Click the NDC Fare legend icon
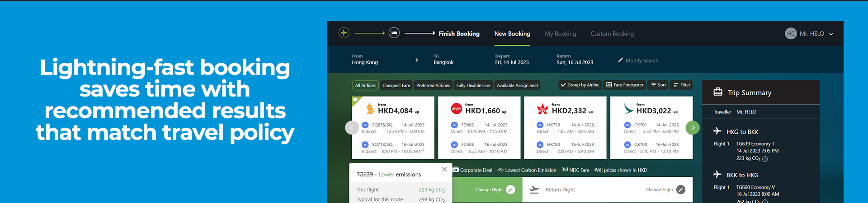868x203 pixels. (x=565, y=170)
